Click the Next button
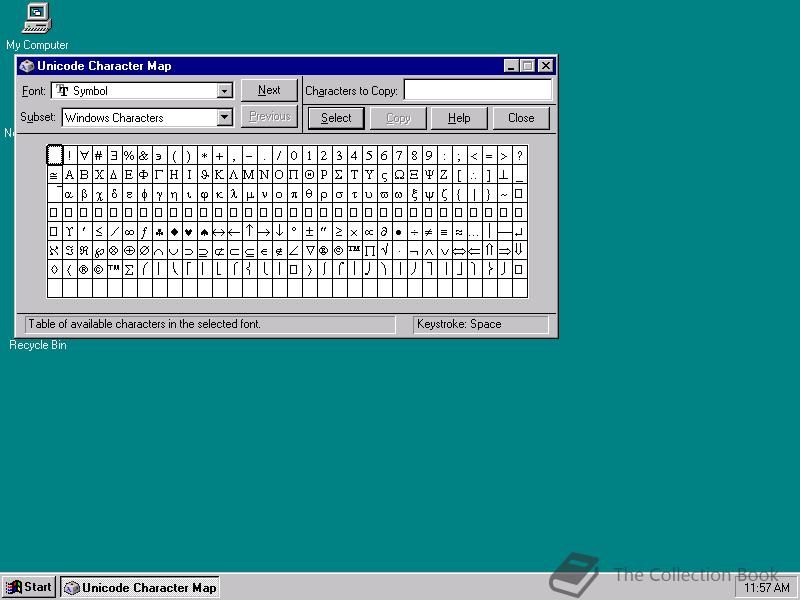The image size is (800, 600). (x=269, y=90)
